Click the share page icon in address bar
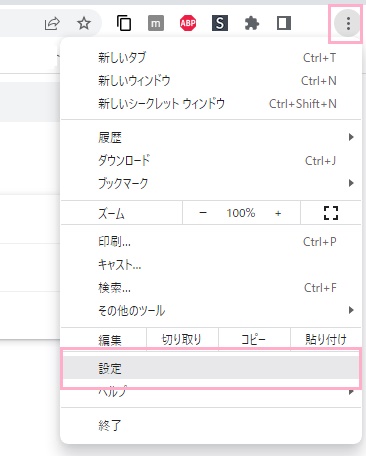This screenshot has height=456, width=366. click(52, 24)
